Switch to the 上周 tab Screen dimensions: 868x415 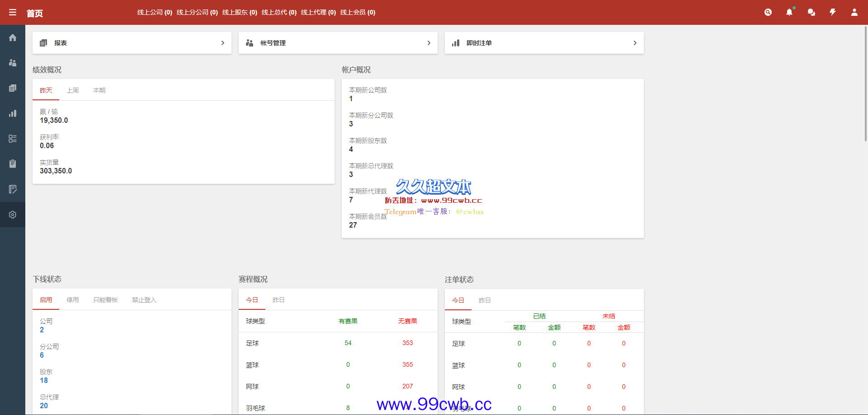[x=73, y=90]
